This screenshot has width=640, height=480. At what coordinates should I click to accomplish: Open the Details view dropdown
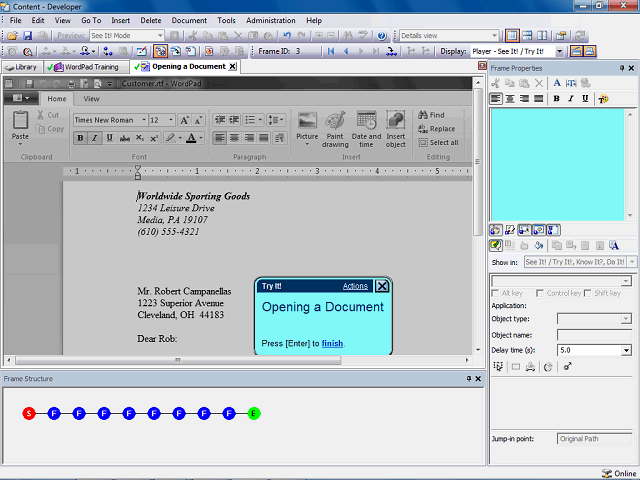tap(494, 36)
